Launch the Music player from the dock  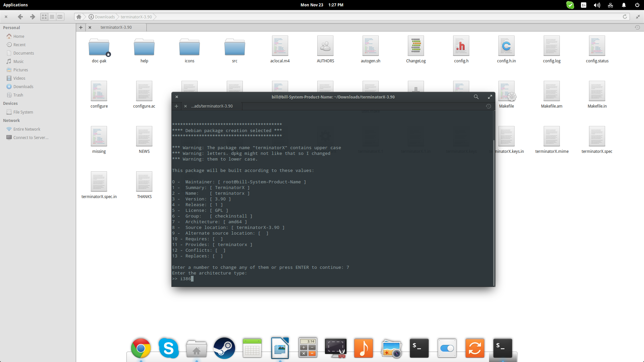click(x=364, y=348)
